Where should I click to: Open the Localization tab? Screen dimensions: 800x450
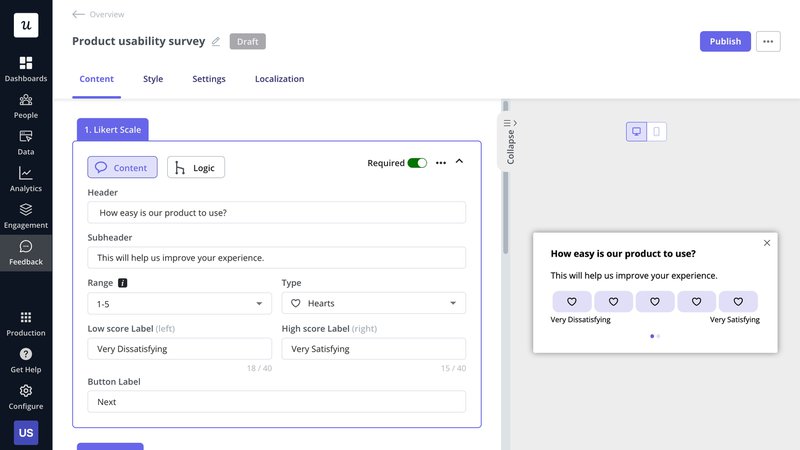click(x=279, y=79)
